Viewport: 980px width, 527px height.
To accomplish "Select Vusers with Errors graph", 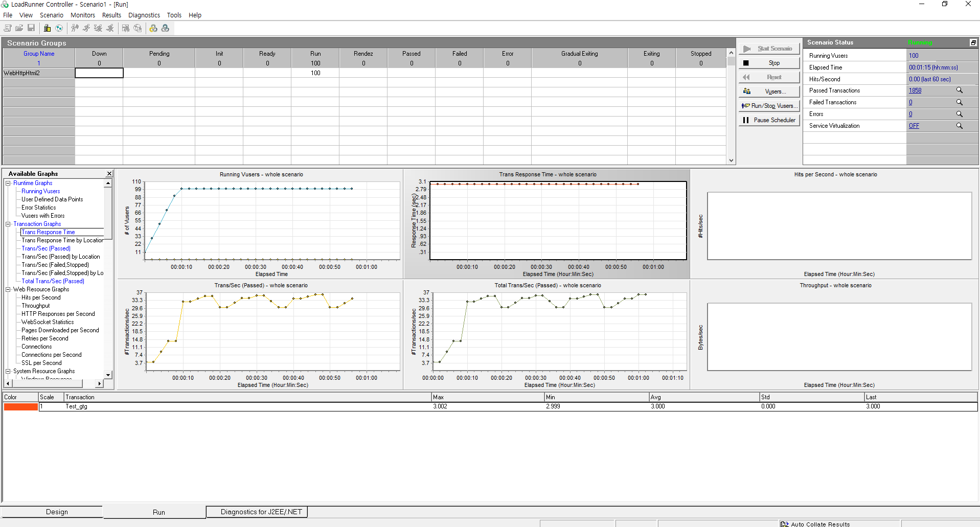I will pos(43,216).
